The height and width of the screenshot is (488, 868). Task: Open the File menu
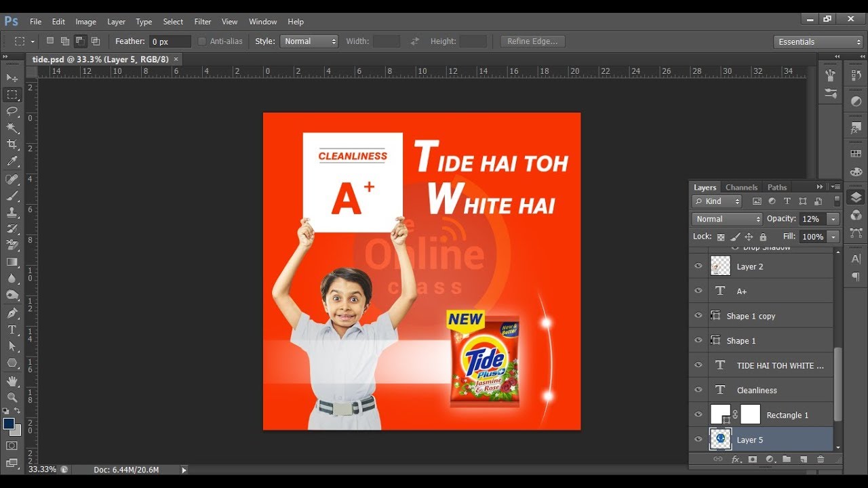[35, 22]
